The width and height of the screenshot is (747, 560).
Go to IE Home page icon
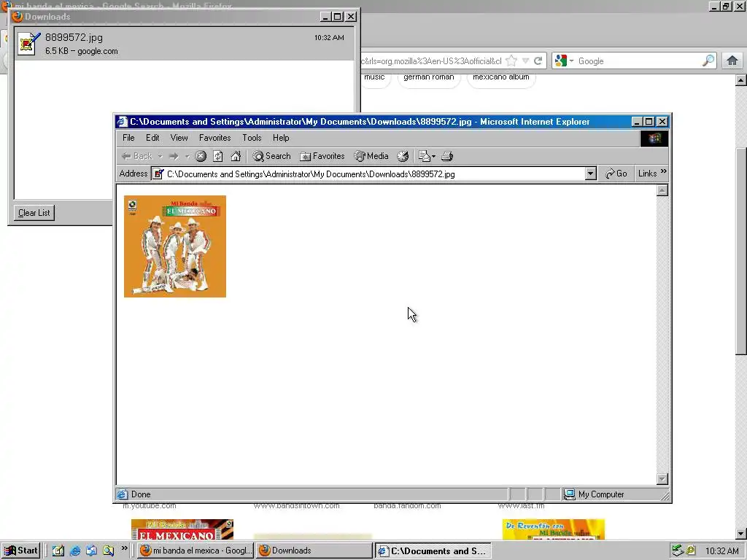(236, 156)
